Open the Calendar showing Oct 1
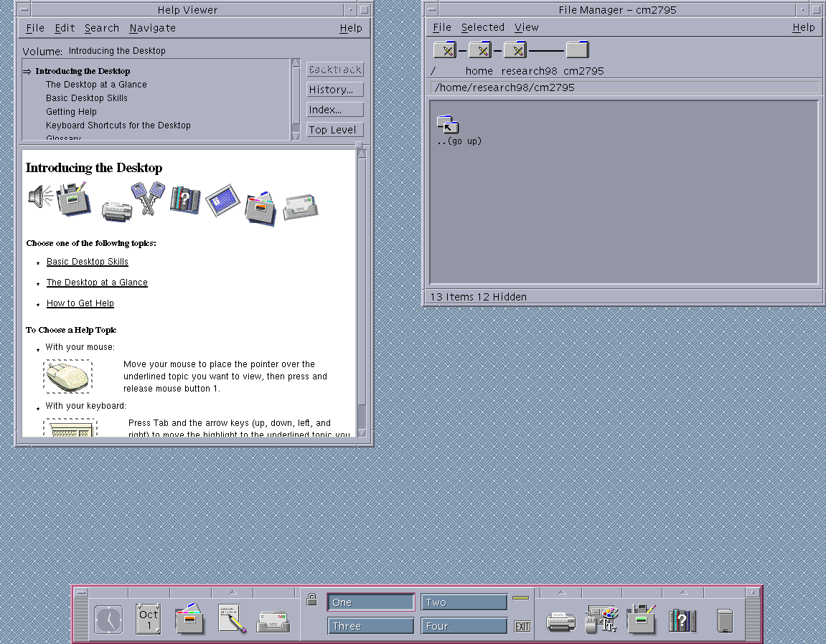Image resolution: width=826 pixels, height=644 pixels. [149, 620]
